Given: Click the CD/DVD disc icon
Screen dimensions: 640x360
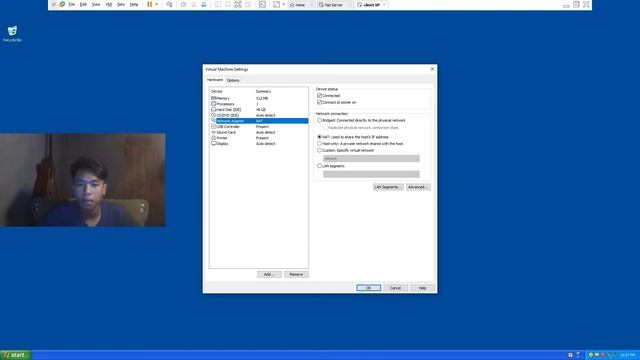Looking at the screenshot, I should [x=213, y=116].
